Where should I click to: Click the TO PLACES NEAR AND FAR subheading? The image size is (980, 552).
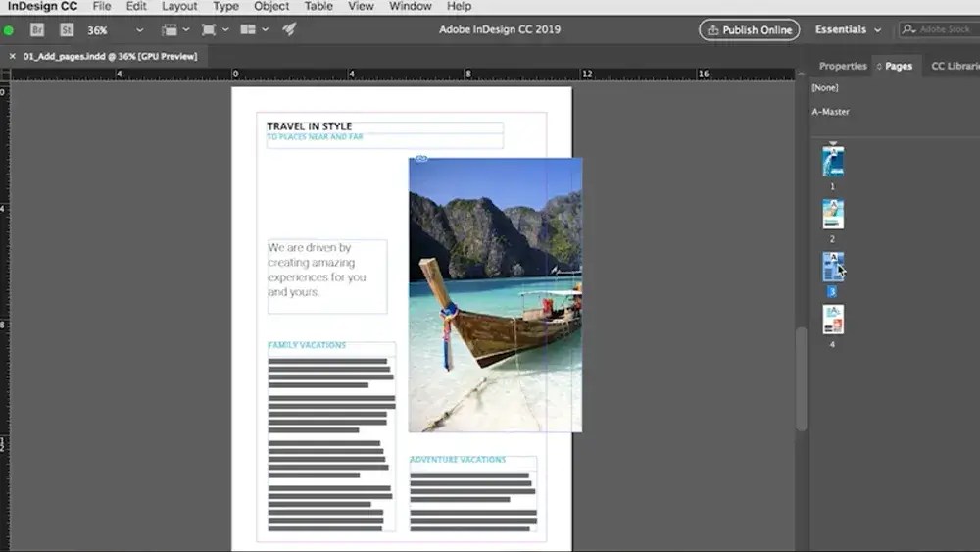pos(315,137)
